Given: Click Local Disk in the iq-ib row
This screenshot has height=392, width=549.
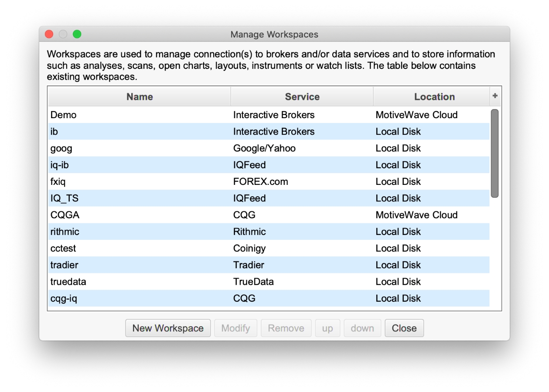Looking at the screenshot, I should pyautogui.click(x=398, y=165).
